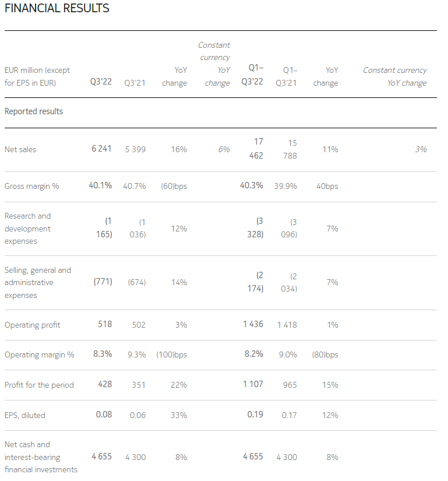Click the 1 107 profit value
Image resolution: width=448 pixels, height=481 pixels.
[x=253, y=384]
